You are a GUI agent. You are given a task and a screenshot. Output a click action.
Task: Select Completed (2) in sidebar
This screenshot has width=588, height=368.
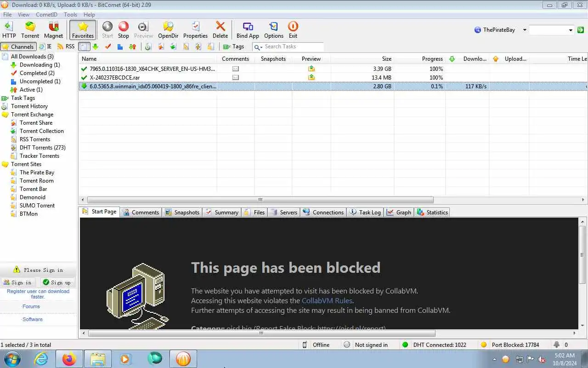[x=37, y=73]
